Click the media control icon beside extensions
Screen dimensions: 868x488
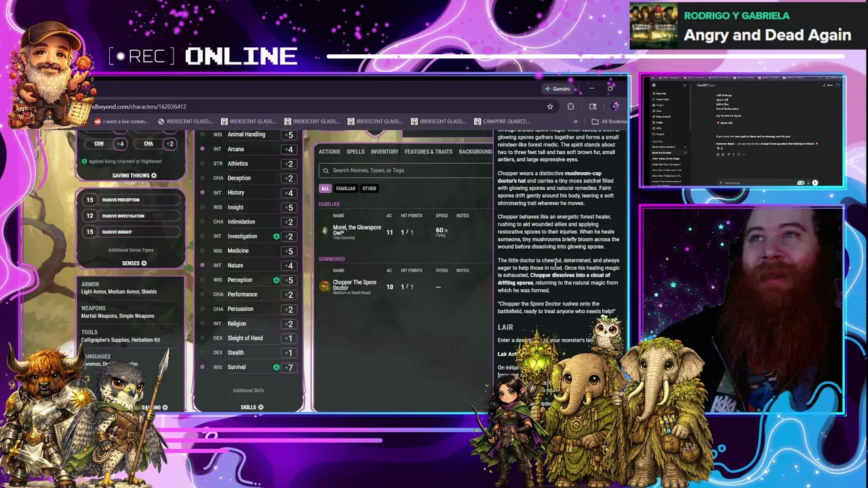click(593, 106)
